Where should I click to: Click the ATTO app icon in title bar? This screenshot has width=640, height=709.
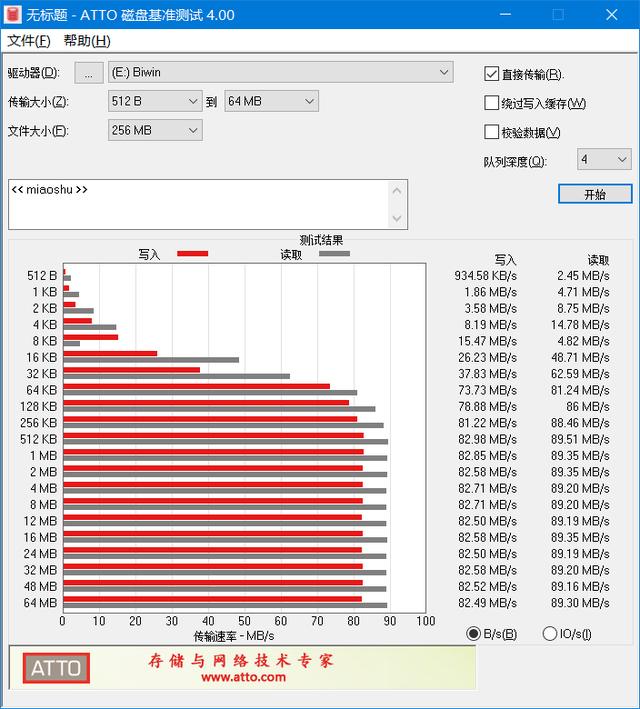click(12, 14)
